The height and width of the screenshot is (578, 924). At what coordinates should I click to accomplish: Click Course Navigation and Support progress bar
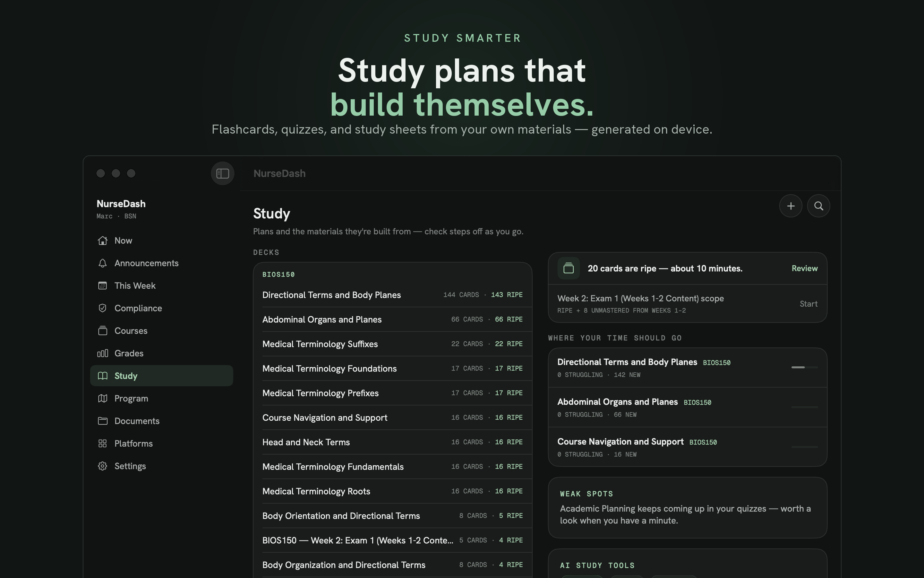[805, 447]
